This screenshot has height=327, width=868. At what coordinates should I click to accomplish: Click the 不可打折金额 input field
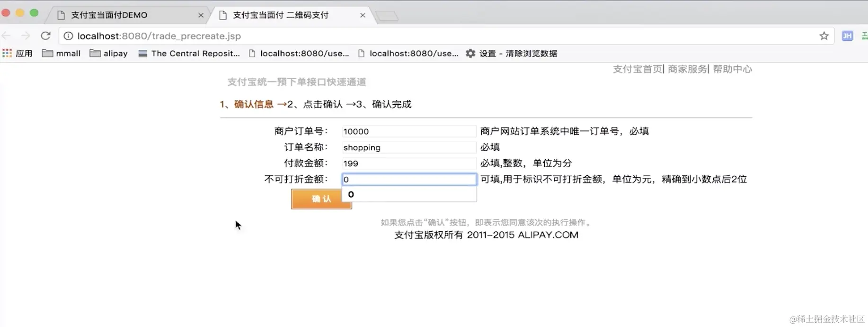click(x=409, y=179)
